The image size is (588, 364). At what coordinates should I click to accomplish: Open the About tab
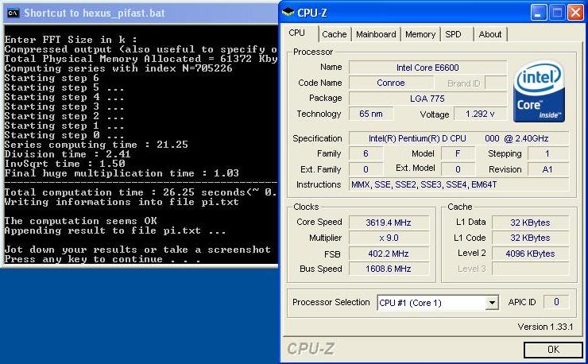tap(489, 34)
